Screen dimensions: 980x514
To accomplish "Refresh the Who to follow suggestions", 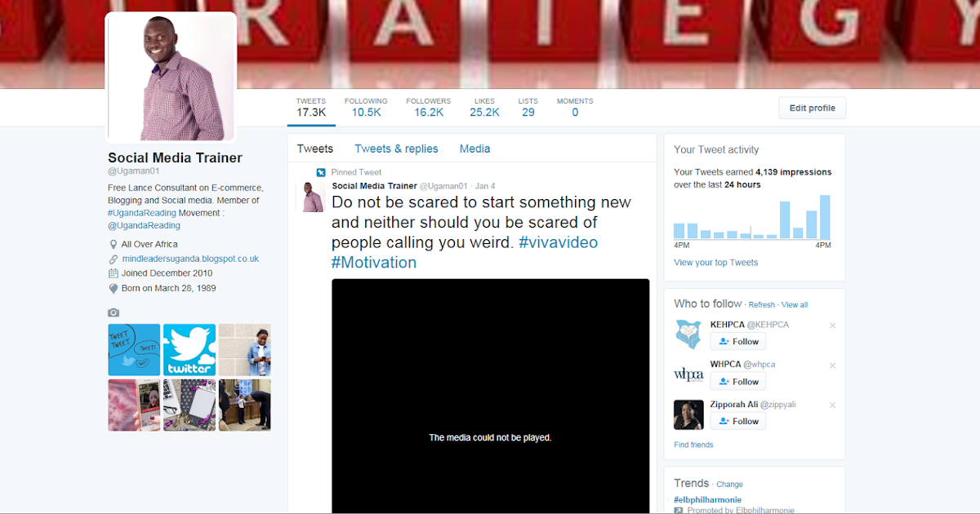I will 761,304.
